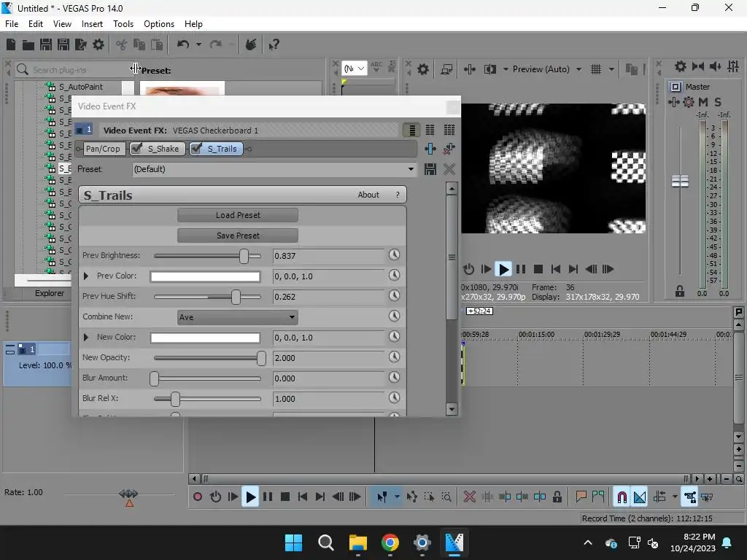Open project Properties gear in main toolbar

pyautogui.click(x=98, y=44)
